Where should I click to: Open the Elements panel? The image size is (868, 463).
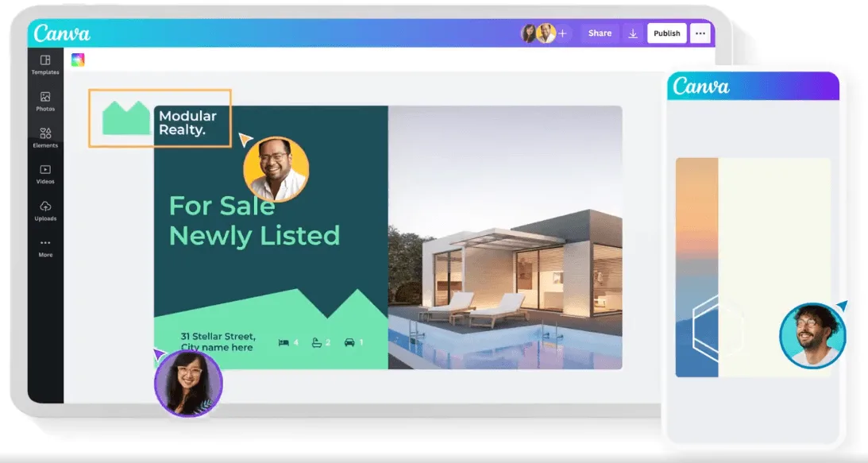pyautogui.click(x=45, y=138)
